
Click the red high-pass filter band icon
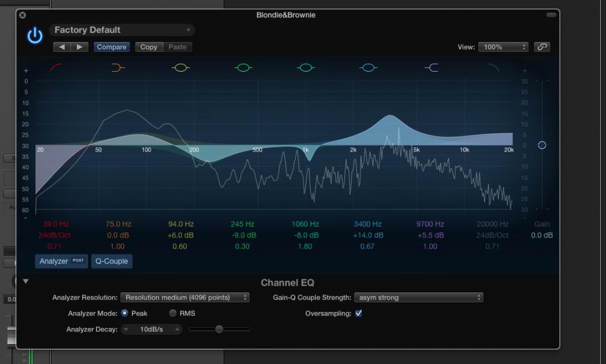click(x=56, y=68)
